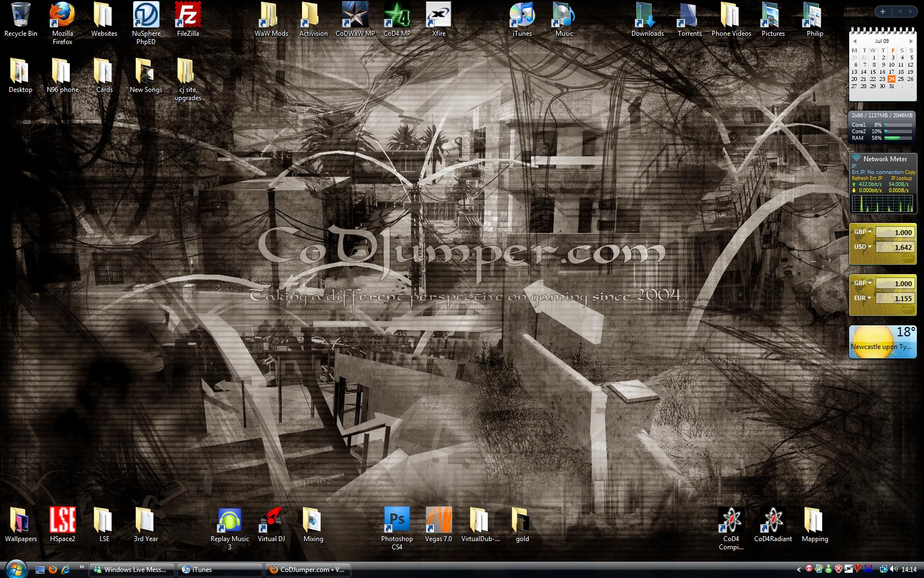Show hidden system tray icons arrow

(x=799, y=570)
